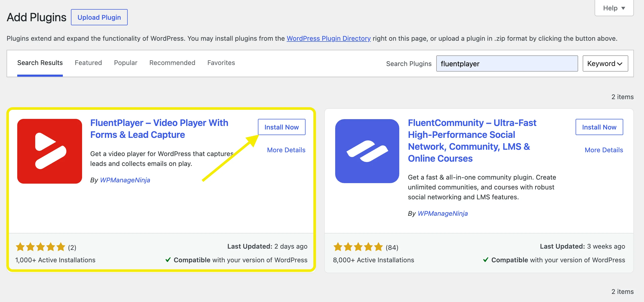
Task: Click the top "2 items" count text
Action: [622, 97]
